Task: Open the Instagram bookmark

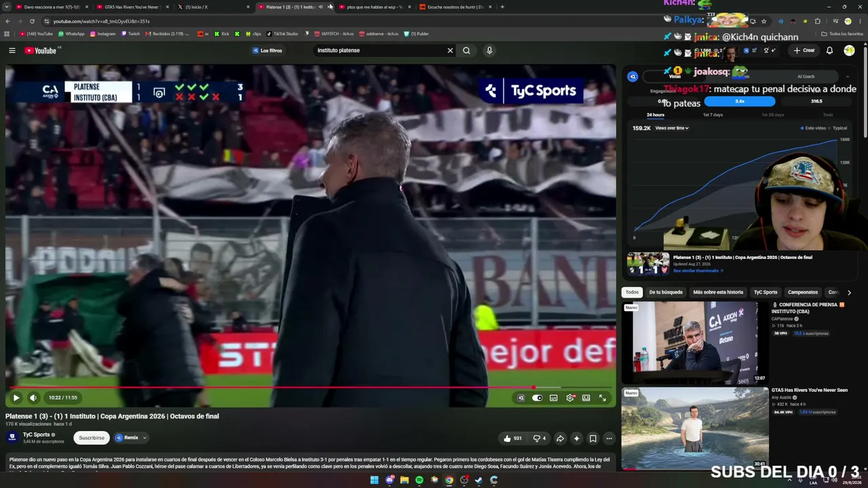Action: point(103,34)
